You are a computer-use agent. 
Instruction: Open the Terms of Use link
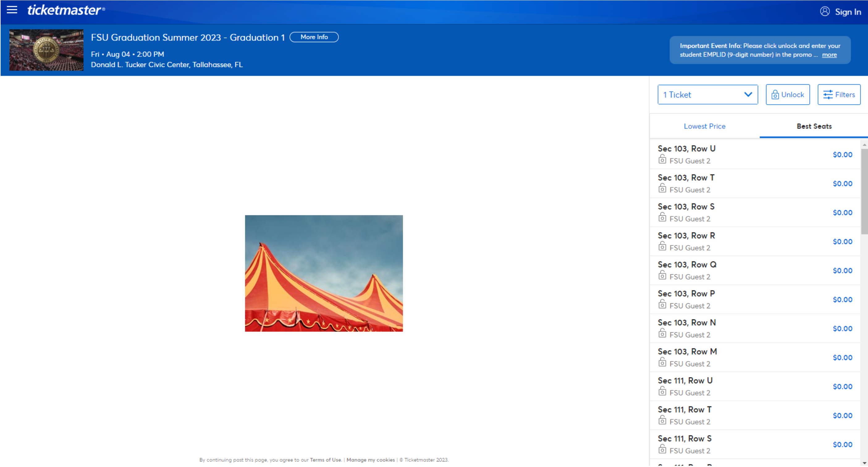(325, 460)
